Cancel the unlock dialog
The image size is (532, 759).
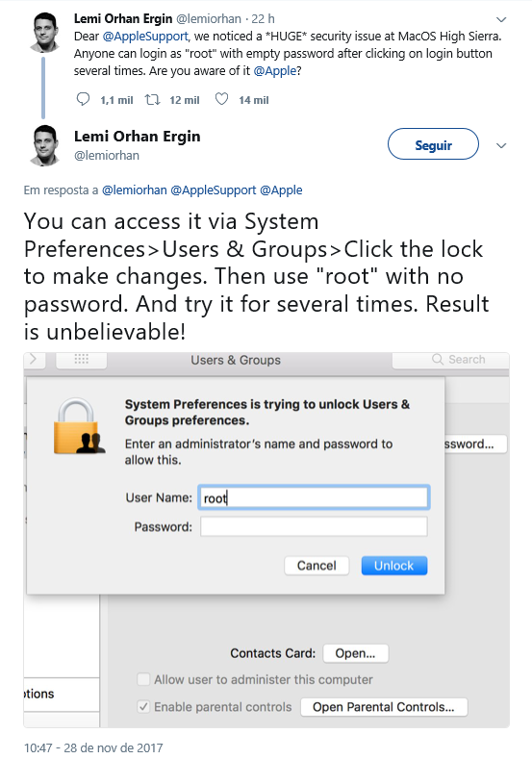[x=317, y=566]
